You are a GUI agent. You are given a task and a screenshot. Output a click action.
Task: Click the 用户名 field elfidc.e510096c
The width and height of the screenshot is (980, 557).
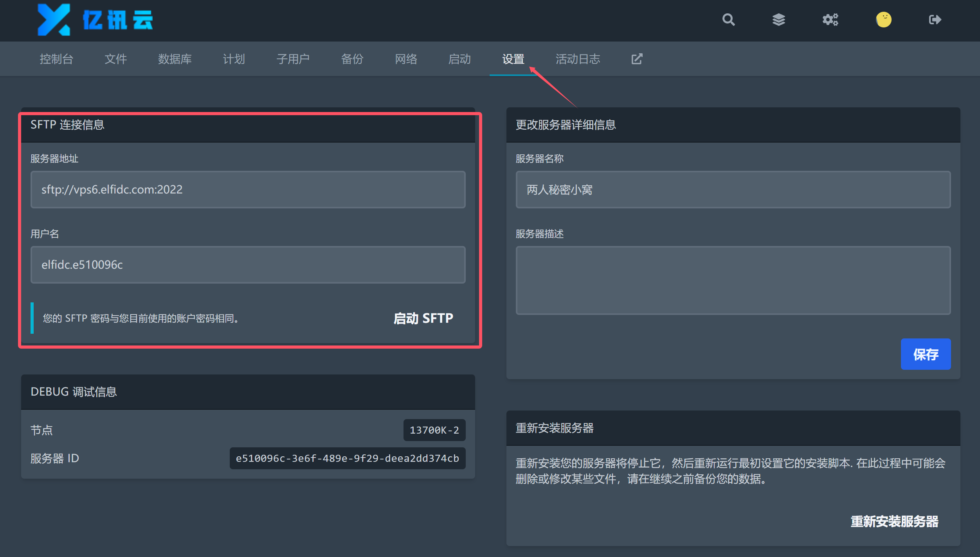click(x=248, y=265)
